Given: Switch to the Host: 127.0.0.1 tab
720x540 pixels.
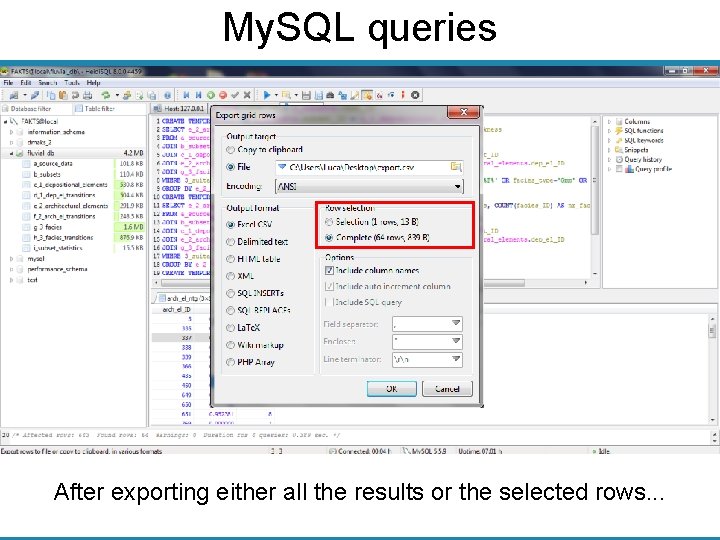Looking at the screenshot, I should pyautogui.click(x=179, y=108).
